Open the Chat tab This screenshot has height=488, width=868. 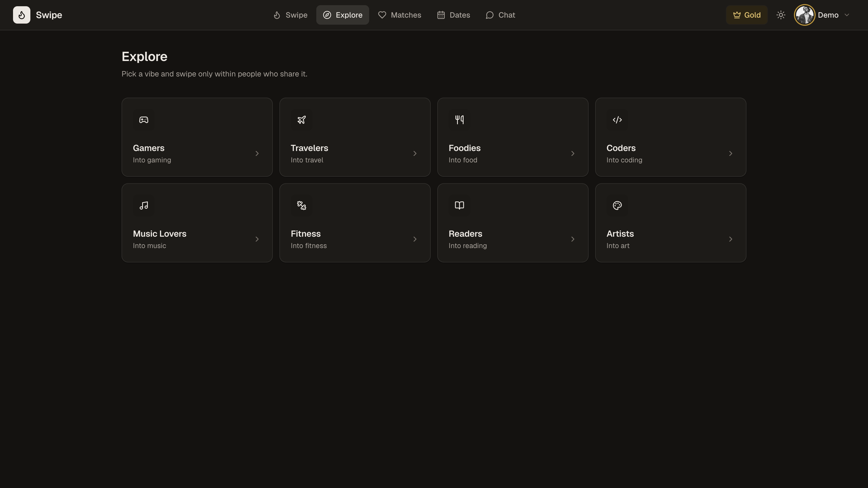(500, 15)
